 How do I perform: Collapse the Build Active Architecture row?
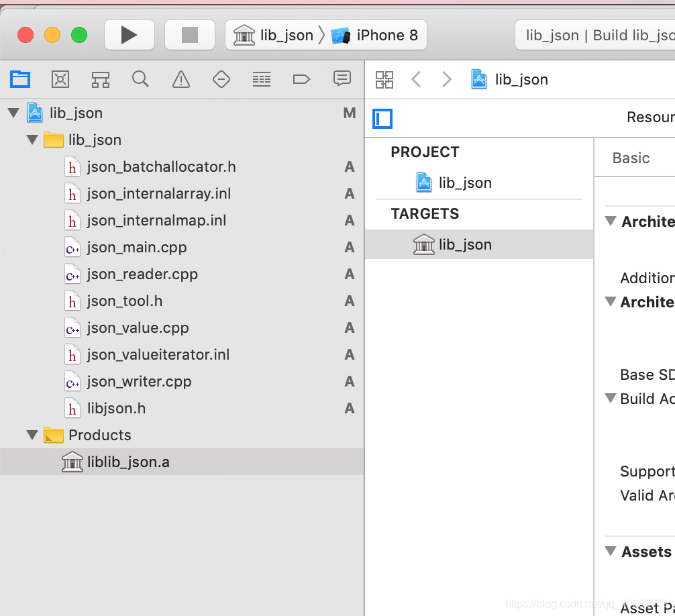611,398
